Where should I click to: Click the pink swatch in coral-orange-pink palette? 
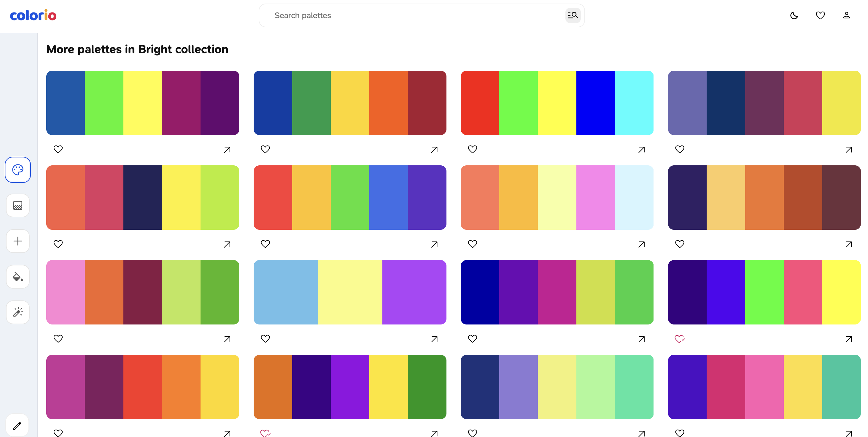tap(595, 197)
